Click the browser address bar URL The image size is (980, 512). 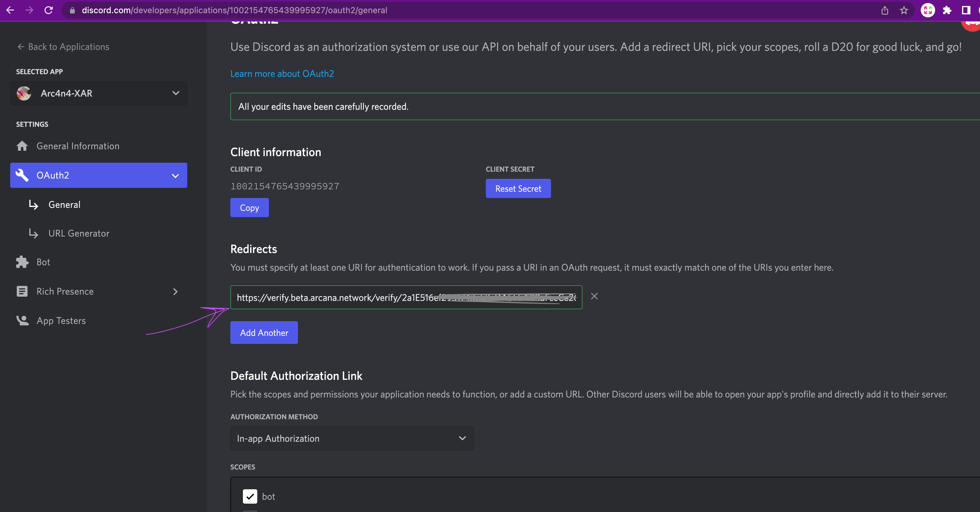point(234,10)
